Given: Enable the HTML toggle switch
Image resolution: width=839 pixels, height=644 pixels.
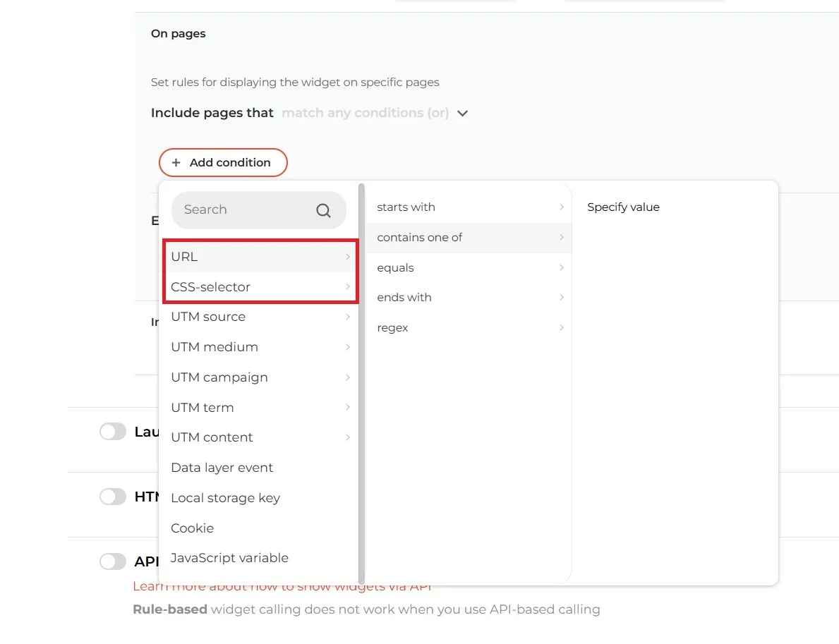Looking at the screenshot, I should (x=112, y=497).
